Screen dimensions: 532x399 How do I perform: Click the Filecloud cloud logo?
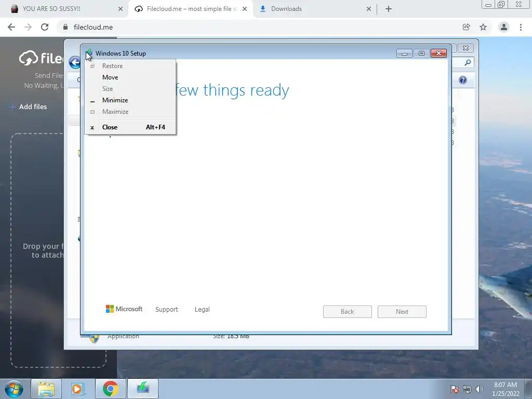(29, 58)
